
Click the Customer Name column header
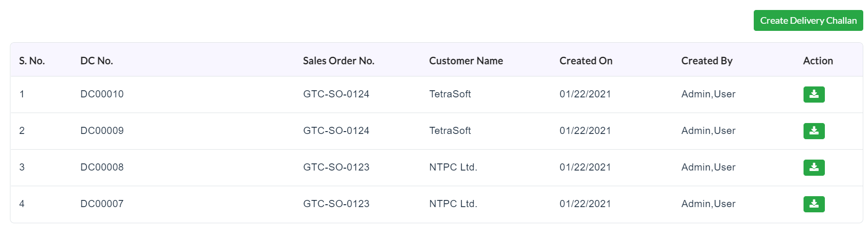coord(466,61)
